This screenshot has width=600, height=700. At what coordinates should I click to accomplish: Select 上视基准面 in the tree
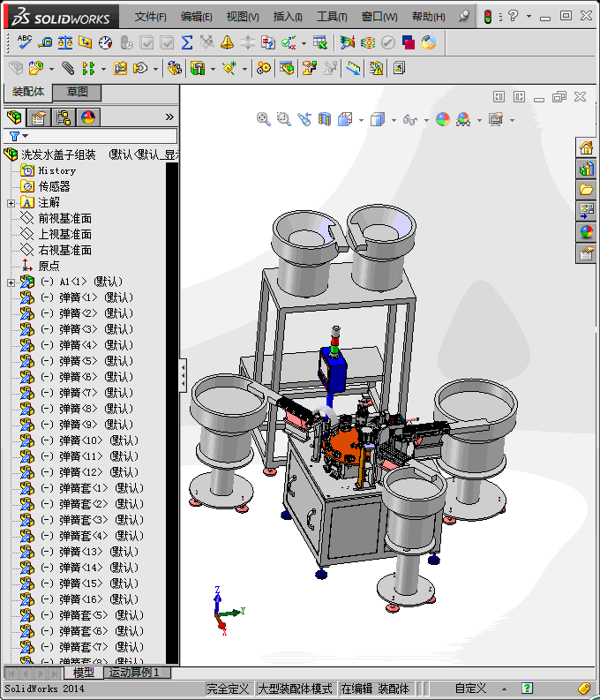tap(64, 234)
